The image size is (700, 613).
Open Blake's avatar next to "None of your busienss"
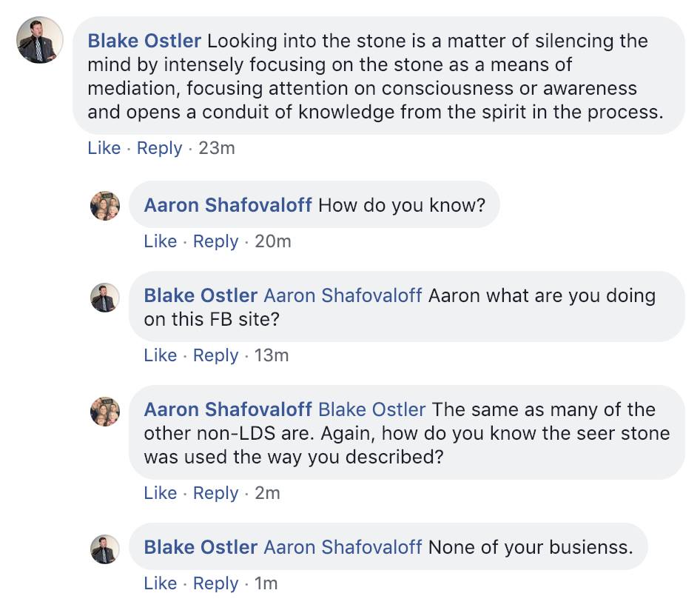[105, 549]
